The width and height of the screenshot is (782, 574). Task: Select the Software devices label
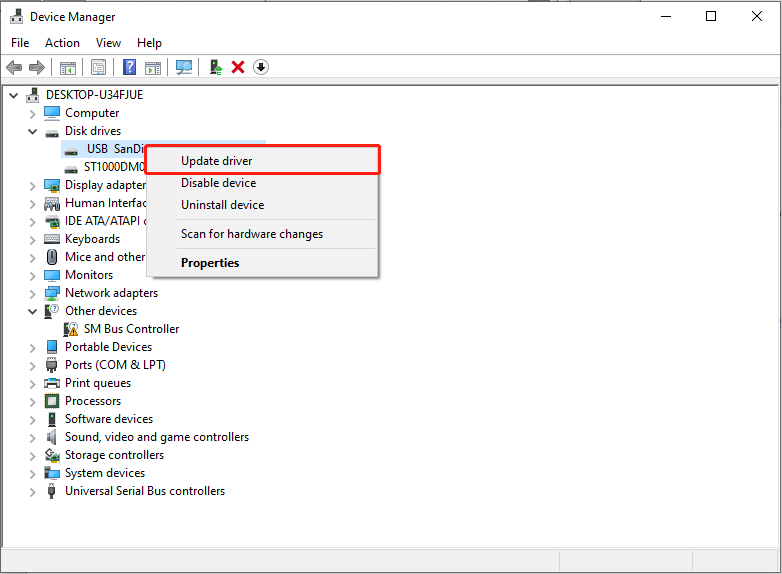point(109,419)
